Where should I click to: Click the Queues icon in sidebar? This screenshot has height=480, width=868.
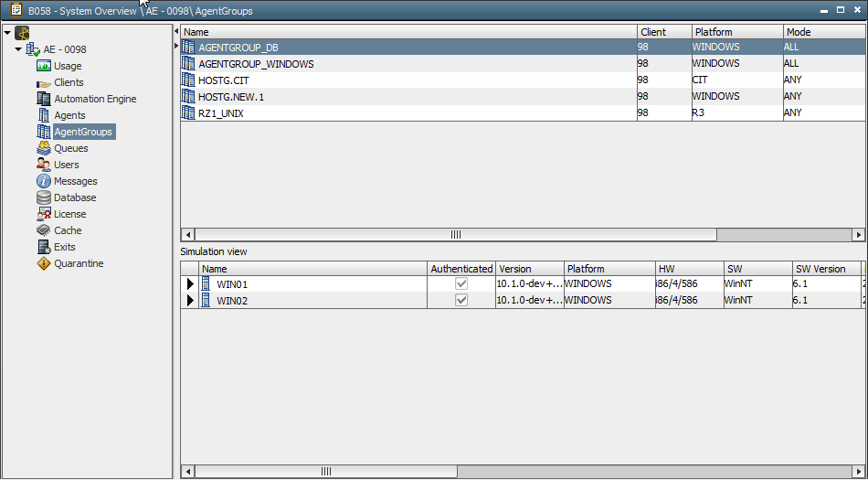click(44, 148)
